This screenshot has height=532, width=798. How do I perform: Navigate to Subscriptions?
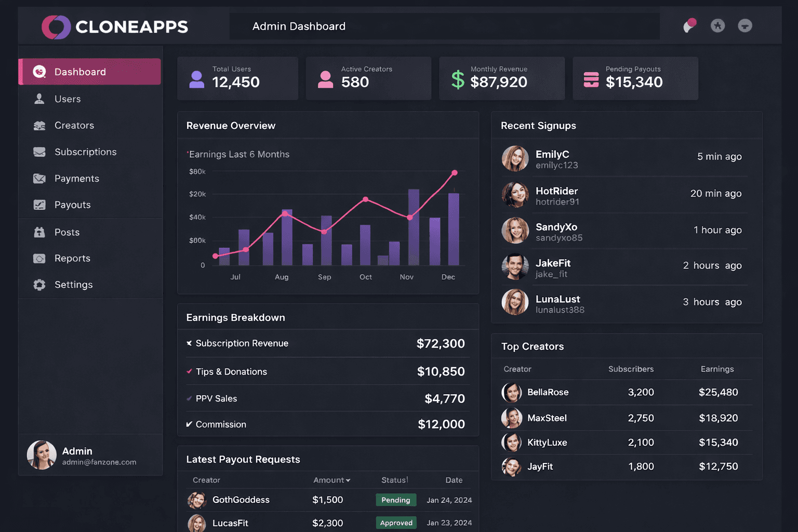(90, 152)
